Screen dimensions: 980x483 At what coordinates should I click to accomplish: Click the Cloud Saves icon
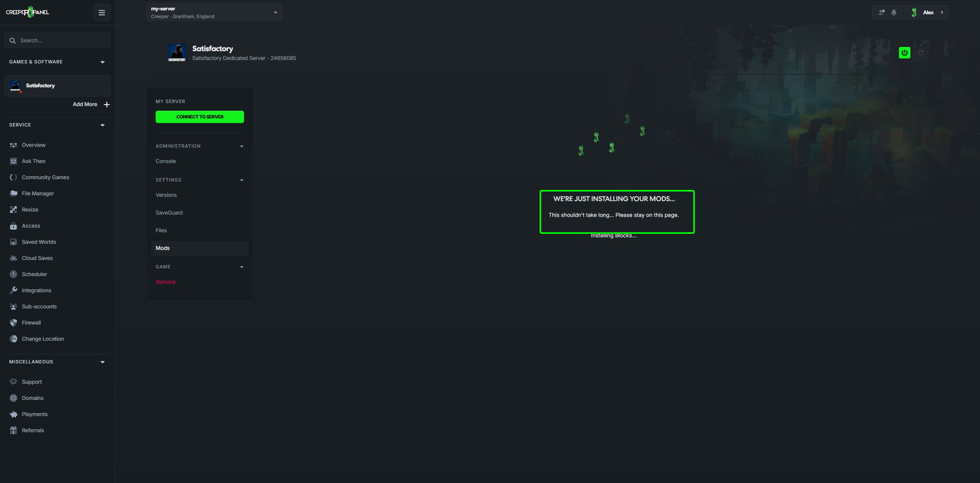pos(13,258)
